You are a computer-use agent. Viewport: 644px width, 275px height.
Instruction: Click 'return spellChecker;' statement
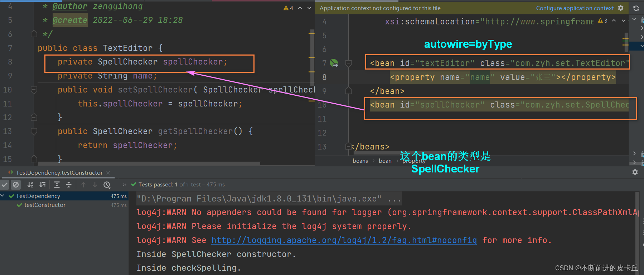[127, 145]
